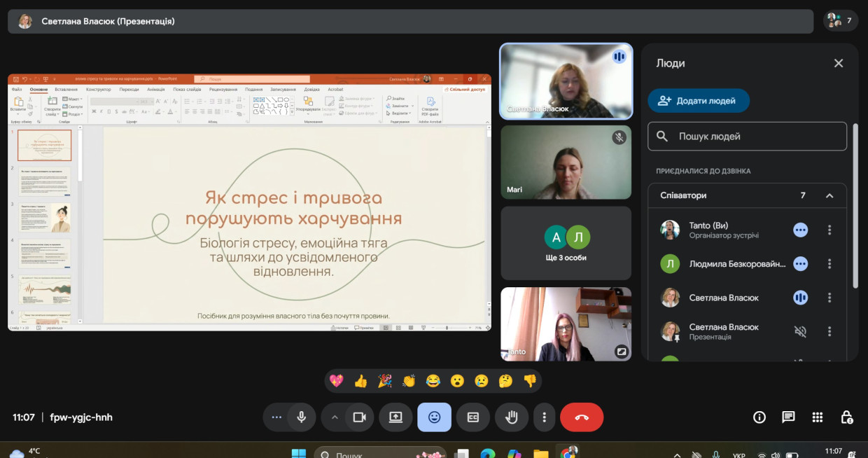The width and height of the screenshot is (868, 458).
Task: Toggle the camera on or off
Action: click(360, 417)
